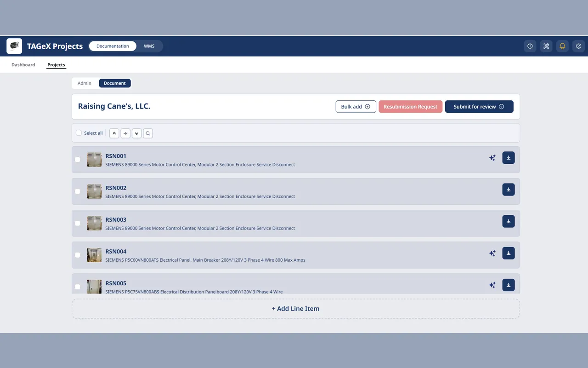Check the RSN003 row checkbox

pyautogui.click(x=78, y=223)
